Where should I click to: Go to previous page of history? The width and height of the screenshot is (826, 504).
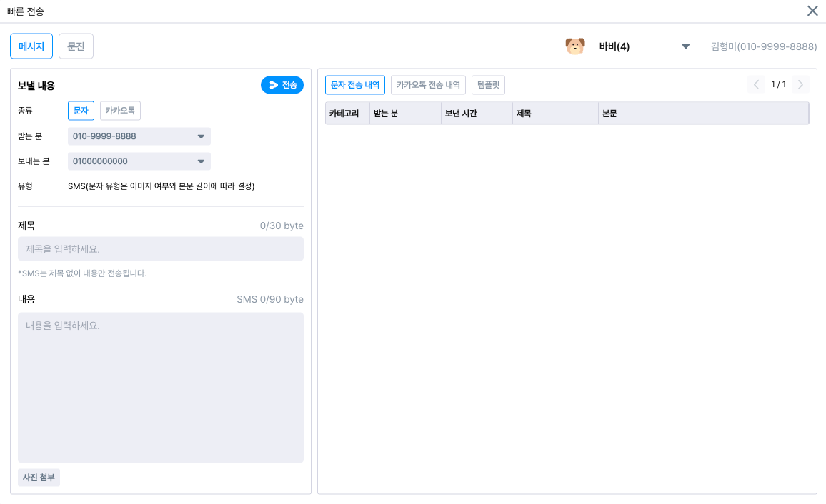point(756,85)
